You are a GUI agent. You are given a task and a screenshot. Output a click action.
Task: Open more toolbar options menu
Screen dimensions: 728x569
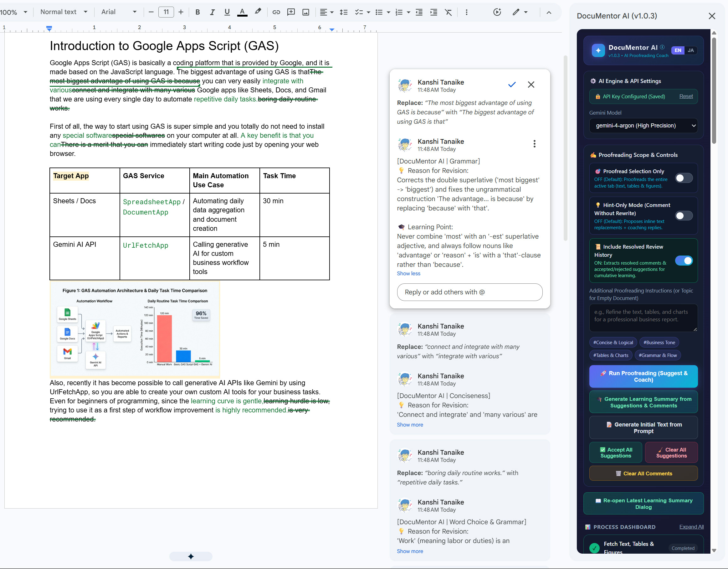click(466, 12)
